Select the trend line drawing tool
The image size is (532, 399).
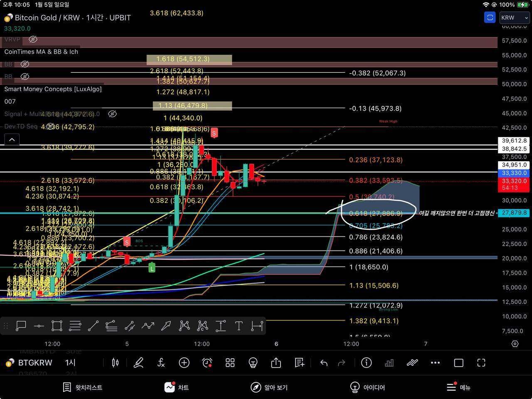(93, 326)
